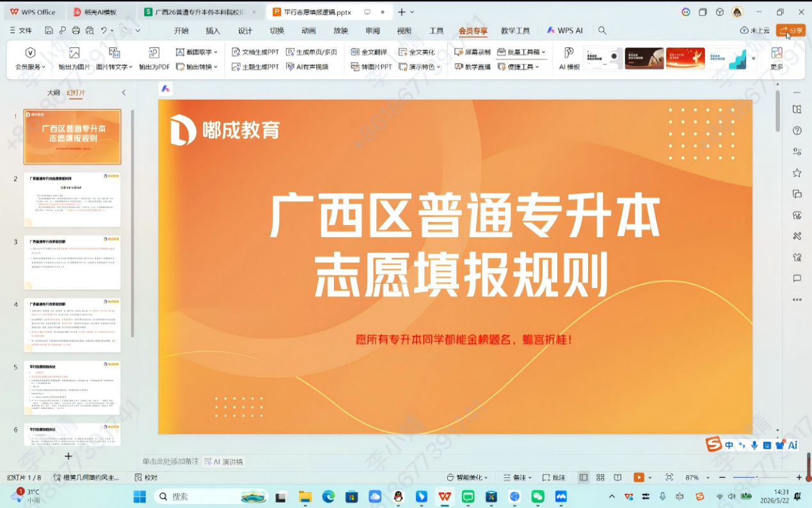Start 屏幕录制 screen recording

(x=473, y=52)
